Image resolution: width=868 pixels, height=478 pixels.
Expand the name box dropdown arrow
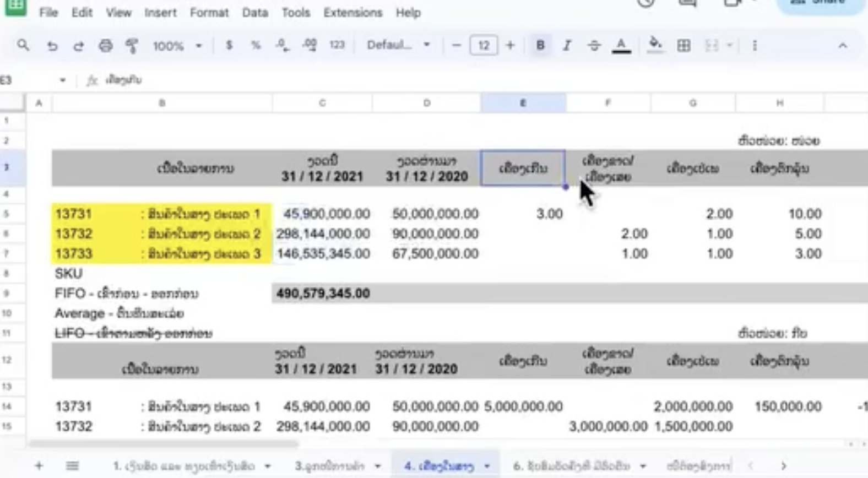(x=62, y=80)
